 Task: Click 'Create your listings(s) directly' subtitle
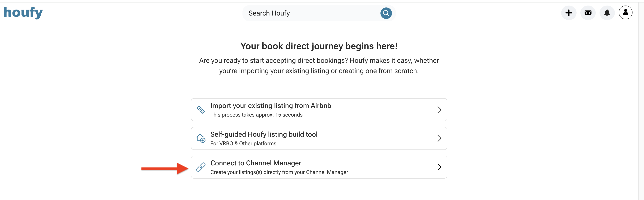click(x=279, y=172)
